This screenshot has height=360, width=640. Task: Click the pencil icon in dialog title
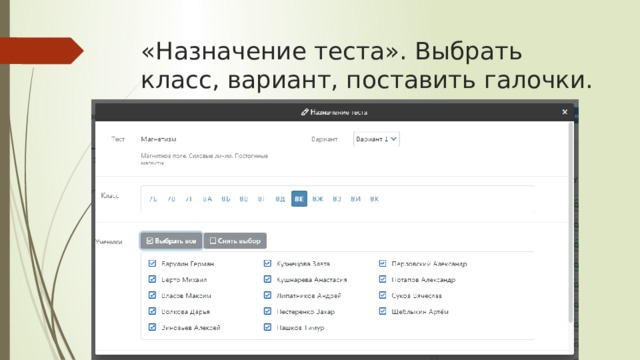304,112
